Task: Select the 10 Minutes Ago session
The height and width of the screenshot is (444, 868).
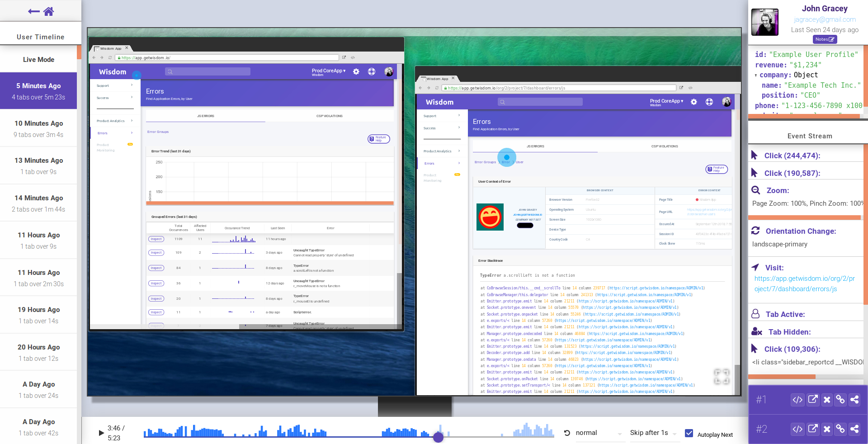Action: [x=38, y=128]
